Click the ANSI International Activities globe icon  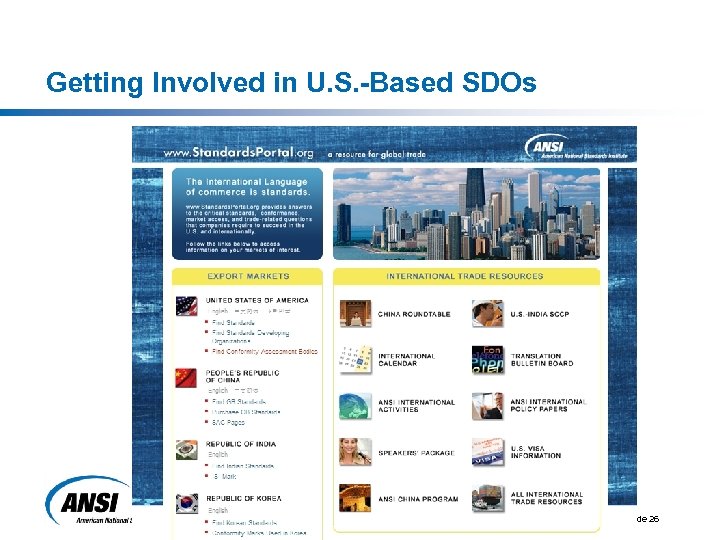pyautogui.click(x=355, y=406)
